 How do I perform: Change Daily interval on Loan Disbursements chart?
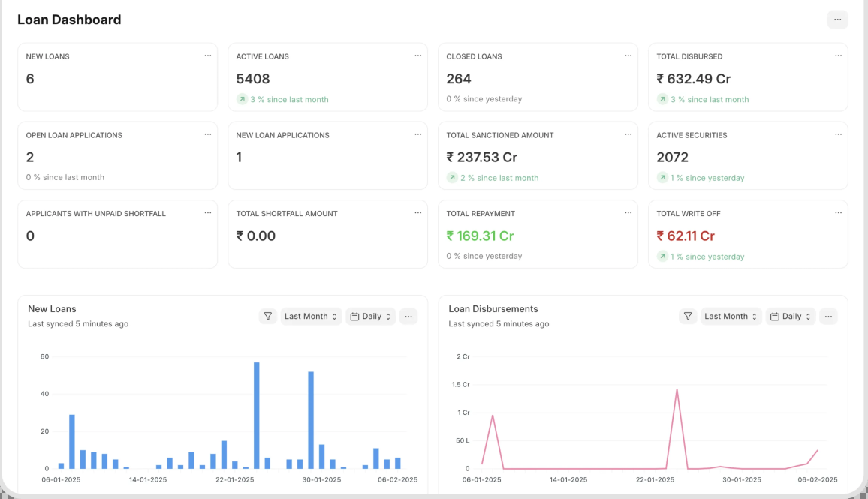790,316
